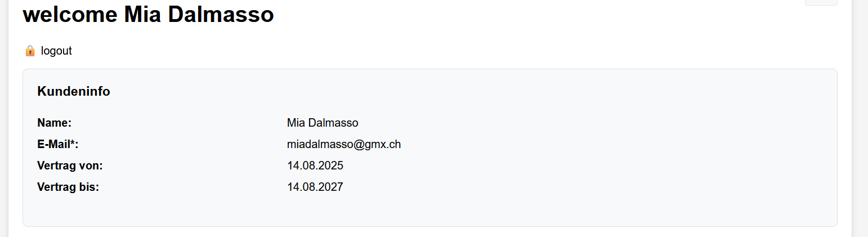868x237 pixels.
Task: Click the lock icon beside logout
Action: 30,51
